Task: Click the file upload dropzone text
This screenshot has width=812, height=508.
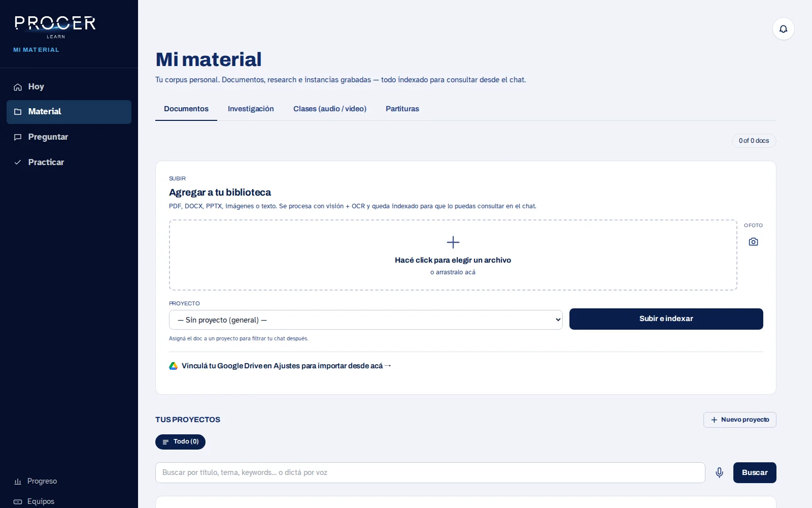Action: [x=453, y=260]
